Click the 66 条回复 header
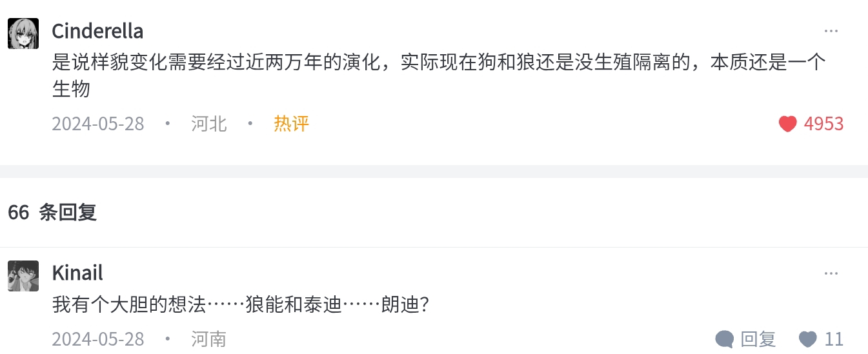868x354 pixels. pyautogui.click(x=52, y=212)
